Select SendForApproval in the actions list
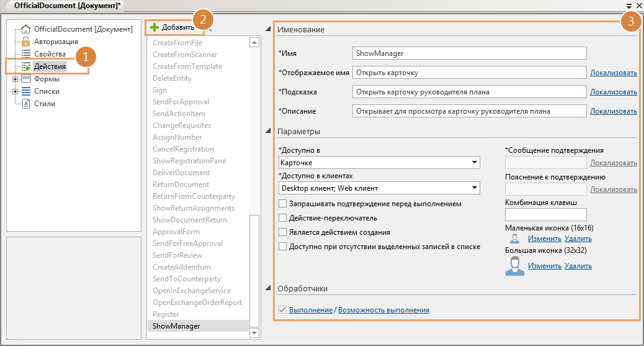The width and height of the screenshot is (644, 346). 181,102
